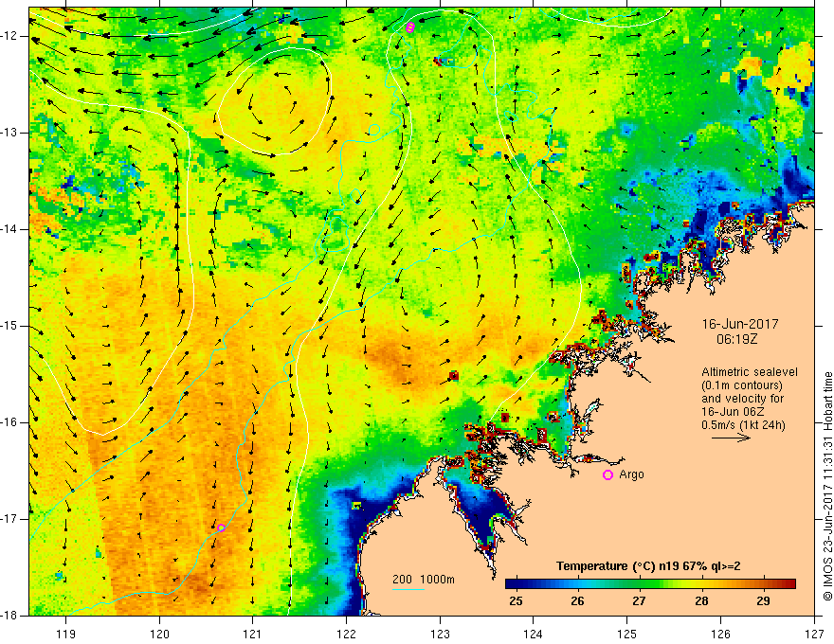This screenshot has height=644, width=834.
Task: Click the 0.5m/s velocity scale arrow
Action: (x=731, y=438)
